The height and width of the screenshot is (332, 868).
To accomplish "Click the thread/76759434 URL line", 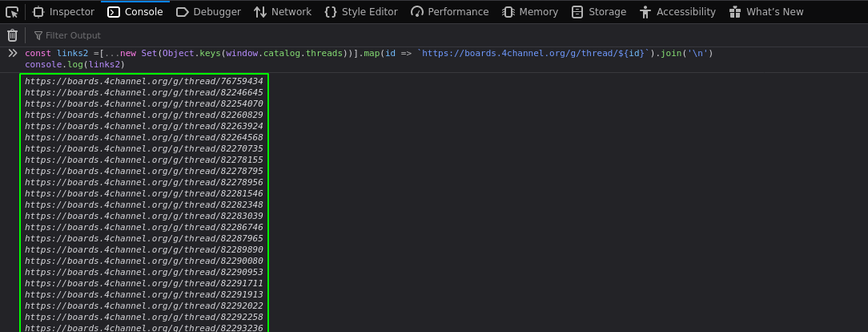I will pyautogui.click(x=144, y=81).
